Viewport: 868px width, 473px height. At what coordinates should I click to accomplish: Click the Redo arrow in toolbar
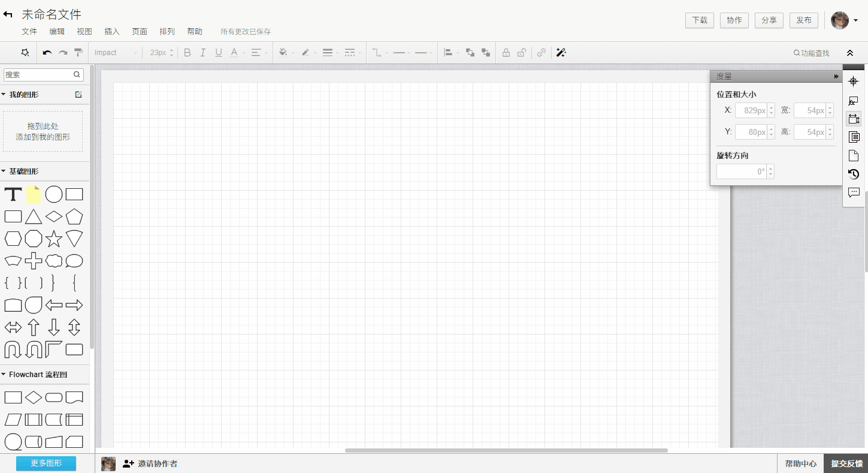pos(63,53)
